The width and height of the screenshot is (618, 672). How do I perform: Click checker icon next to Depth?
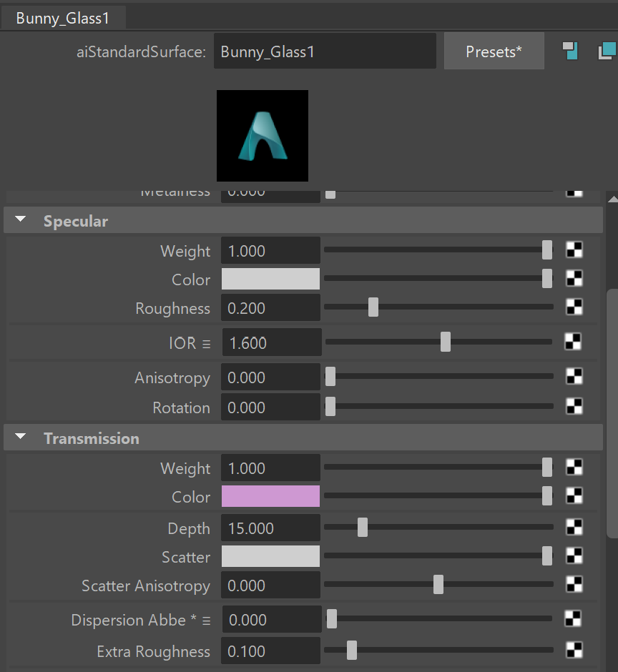click(x=574, y=527)
